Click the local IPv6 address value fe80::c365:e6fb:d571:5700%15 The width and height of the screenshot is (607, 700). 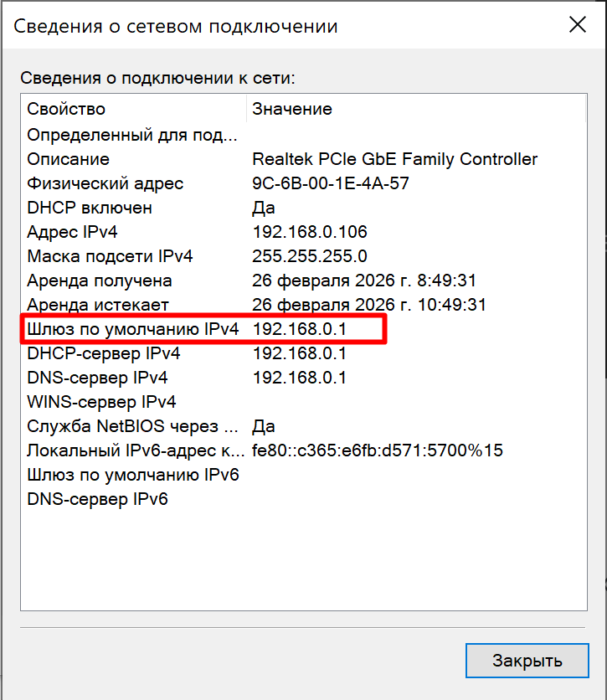pyautogui.click(x=376, y=450)
